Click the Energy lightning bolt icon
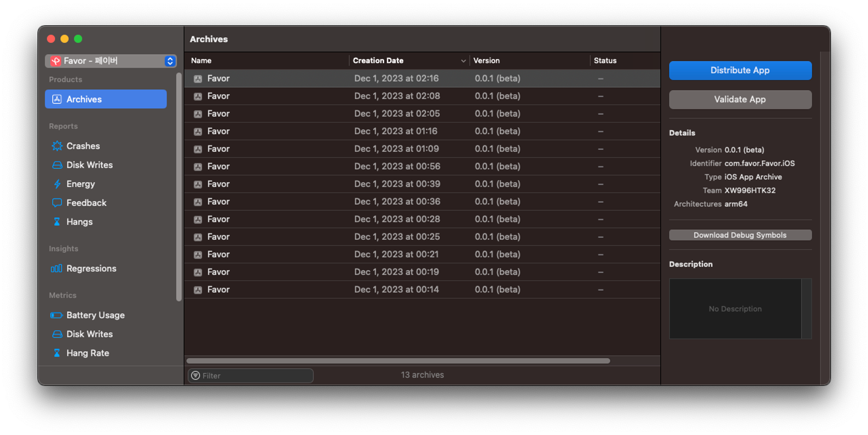Screen dimensions: 868x435 tap(57, 184)
